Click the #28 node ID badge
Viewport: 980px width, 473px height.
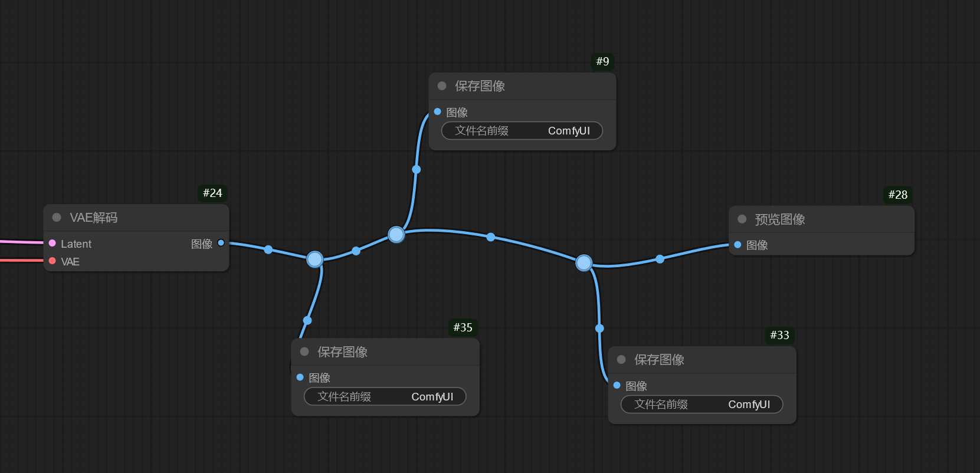pos(897,195)
